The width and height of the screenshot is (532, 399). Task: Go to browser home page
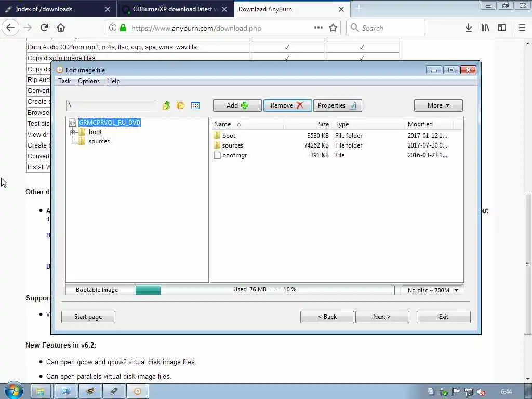pyautogui.click(x=61, y=28)
